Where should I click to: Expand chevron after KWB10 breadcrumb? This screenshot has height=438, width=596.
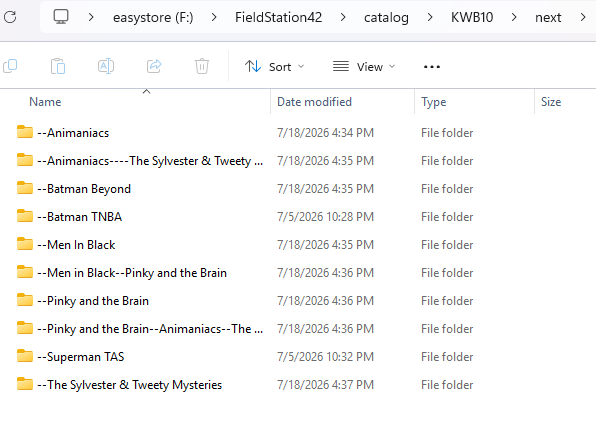tap(514, 17)
